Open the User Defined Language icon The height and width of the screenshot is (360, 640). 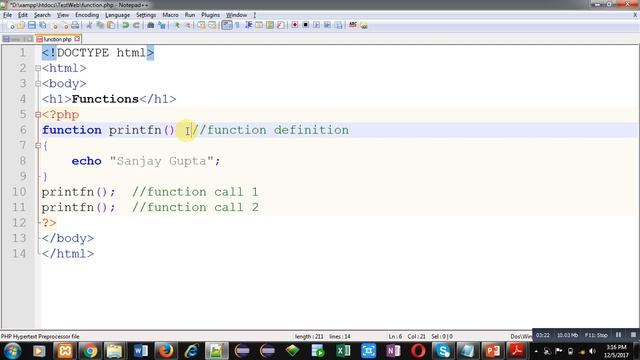click(x=259, y=25)
